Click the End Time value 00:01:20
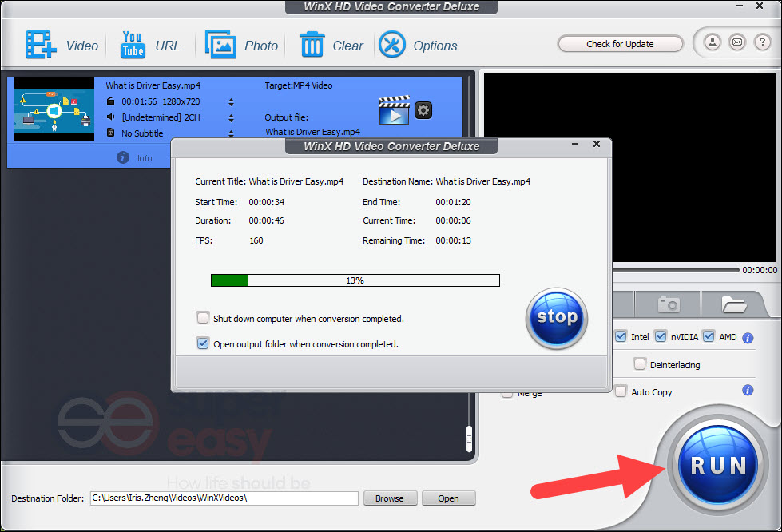Viewport: 782px width, 532px height. click(453, 202)
